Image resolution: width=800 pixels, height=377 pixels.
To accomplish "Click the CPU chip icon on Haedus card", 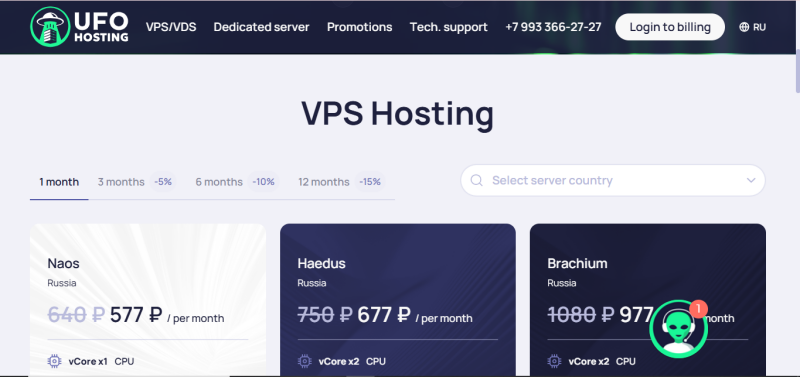I will tap(304, 361).
